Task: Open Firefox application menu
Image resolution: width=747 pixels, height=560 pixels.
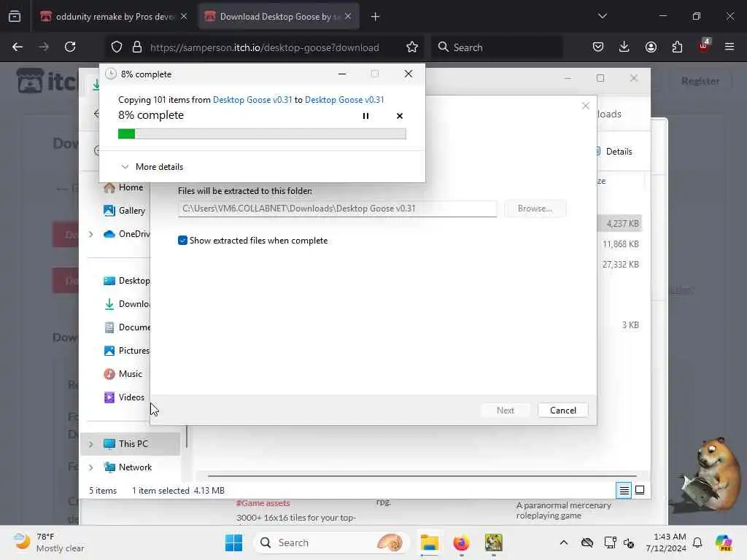Action: coord(729,47)
